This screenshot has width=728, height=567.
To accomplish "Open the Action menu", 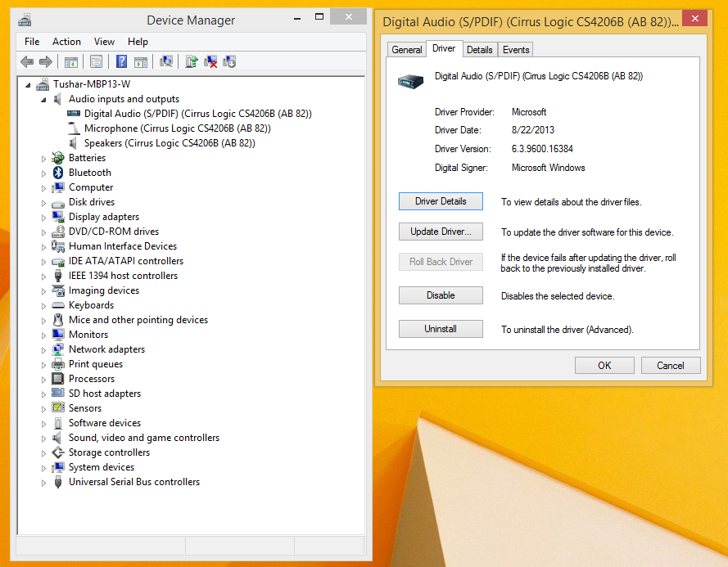I will tap(66, 42).
